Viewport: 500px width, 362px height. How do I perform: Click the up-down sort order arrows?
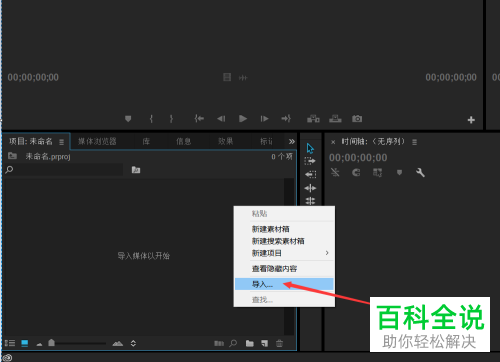pyautogui.click(x=133, y=343)
